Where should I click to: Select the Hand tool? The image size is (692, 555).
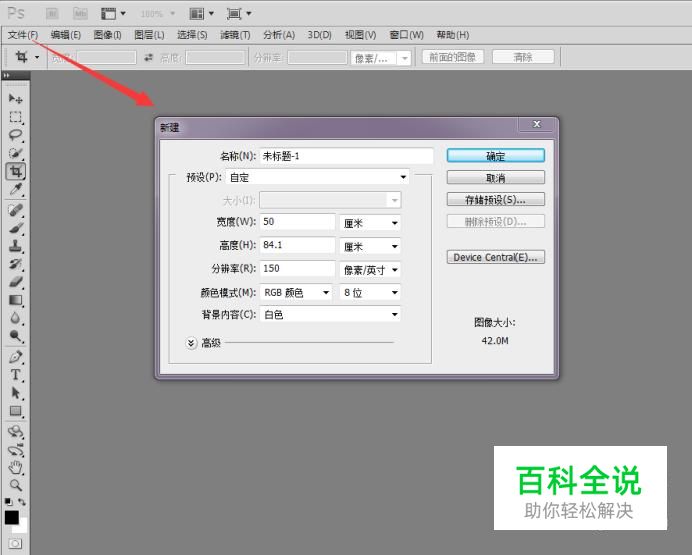click(x=15, y=467)
